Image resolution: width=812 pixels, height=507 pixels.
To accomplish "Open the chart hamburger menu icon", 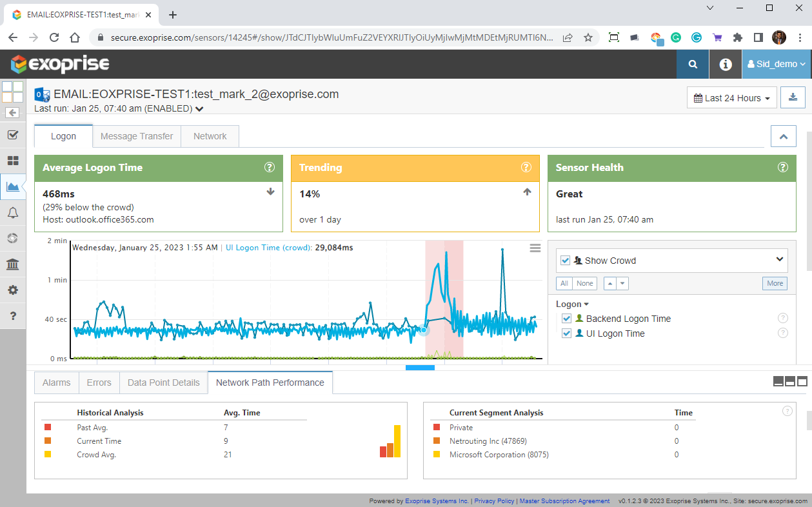I will click(535, 248).
